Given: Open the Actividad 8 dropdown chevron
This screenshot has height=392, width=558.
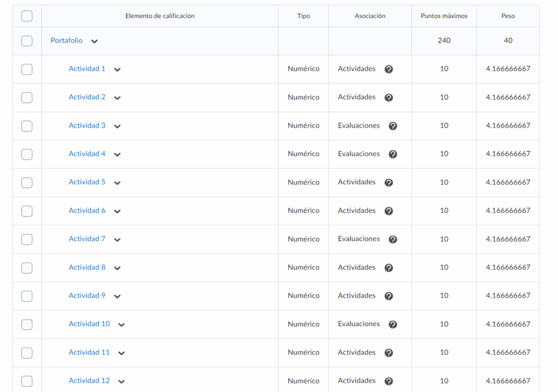Looking at the screenshot, I should (117, 268).
